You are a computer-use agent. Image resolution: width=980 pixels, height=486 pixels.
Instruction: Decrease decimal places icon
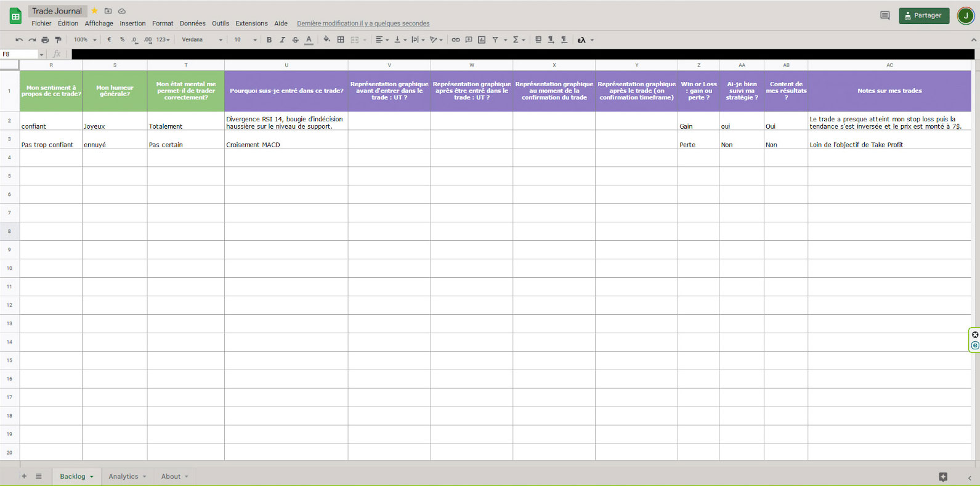pos(134,39)
